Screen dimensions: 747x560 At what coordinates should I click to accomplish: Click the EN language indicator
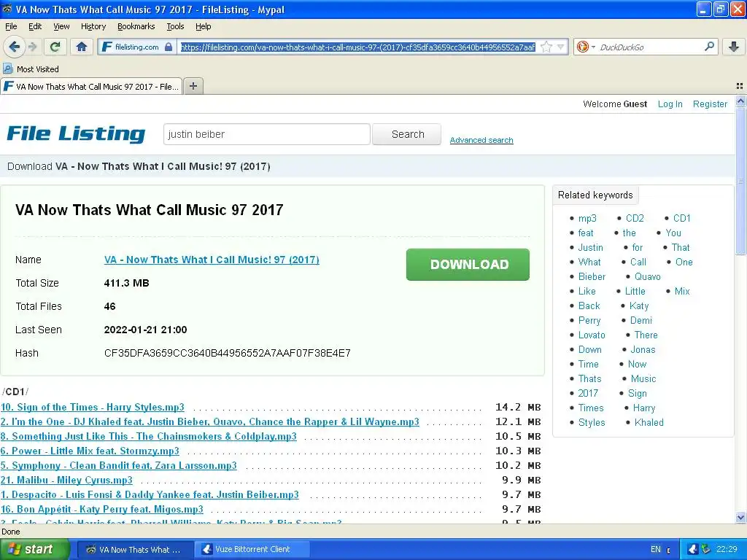click(x=656, y=549)
